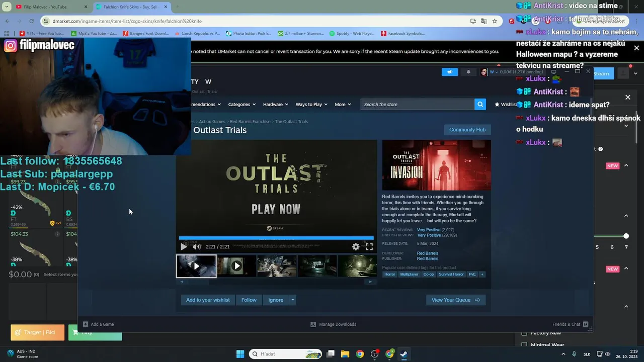
Task: Click View Your Queue
Action: pos(456,300)
